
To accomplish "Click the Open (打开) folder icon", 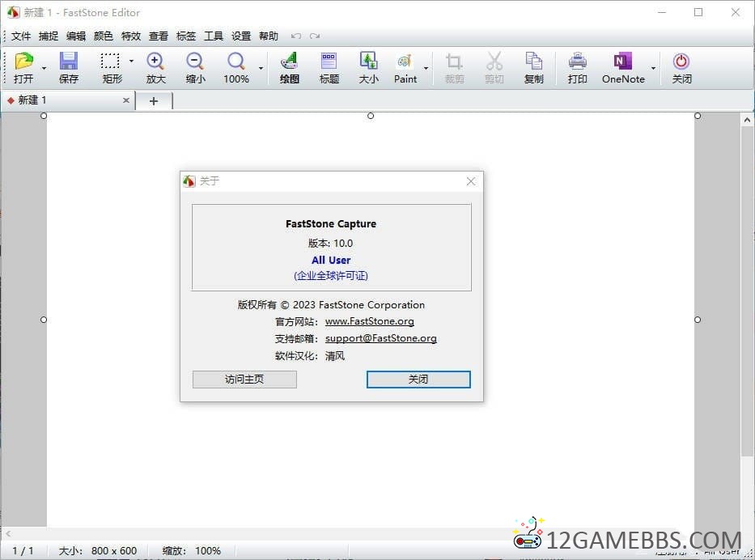I will [23, 62].
